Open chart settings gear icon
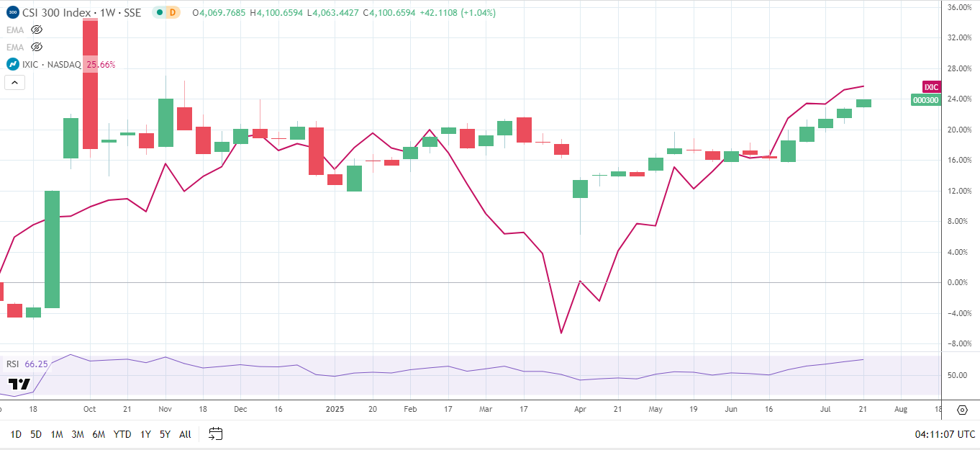980x450 pixels. 962,410
